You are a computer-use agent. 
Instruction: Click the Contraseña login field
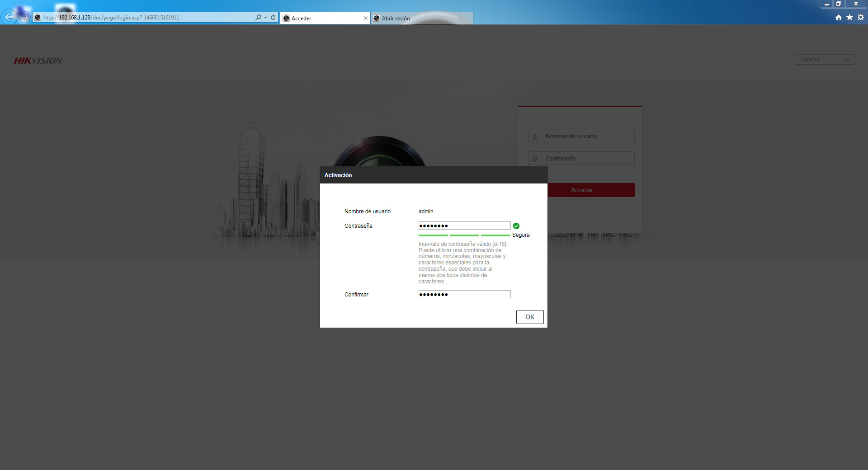(581, 158)
